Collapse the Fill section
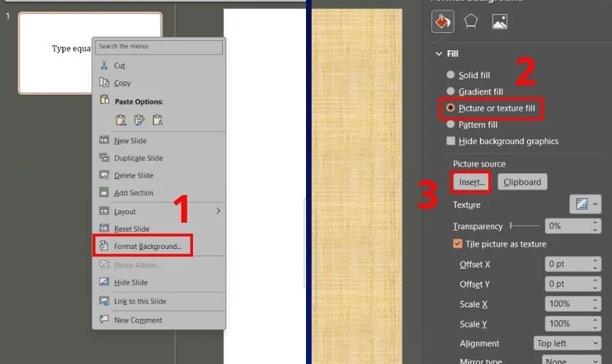This screenshot has width=612, height=364. tap(439, 54)
